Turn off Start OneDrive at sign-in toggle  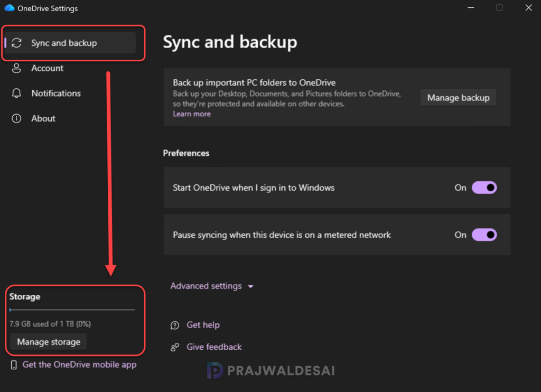click(x=484, y=188)
